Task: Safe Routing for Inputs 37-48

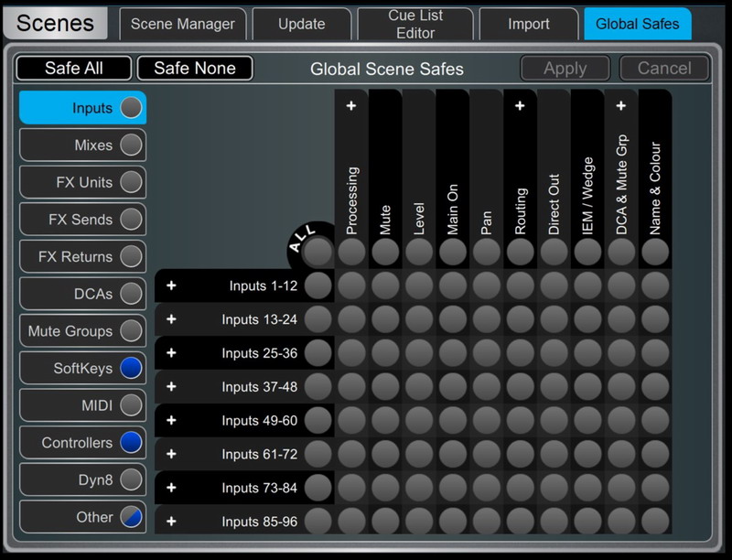Action: [520, 386]
